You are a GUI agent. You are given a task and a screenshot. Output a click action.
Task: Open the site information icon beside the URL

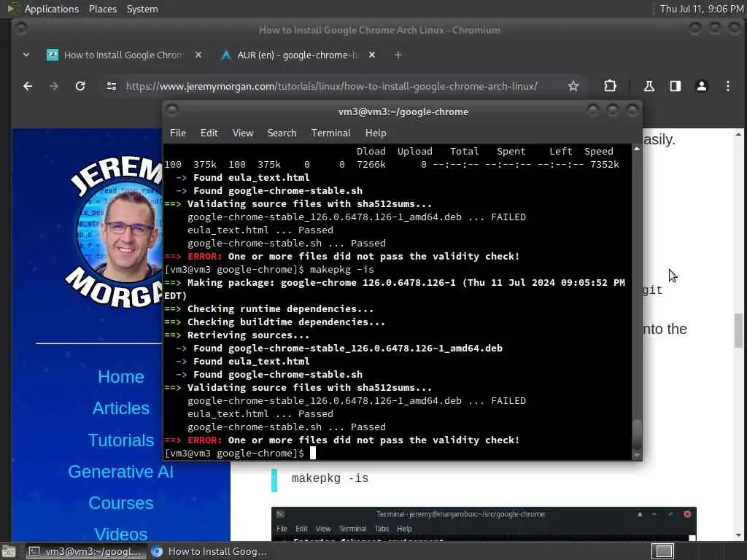112,86
